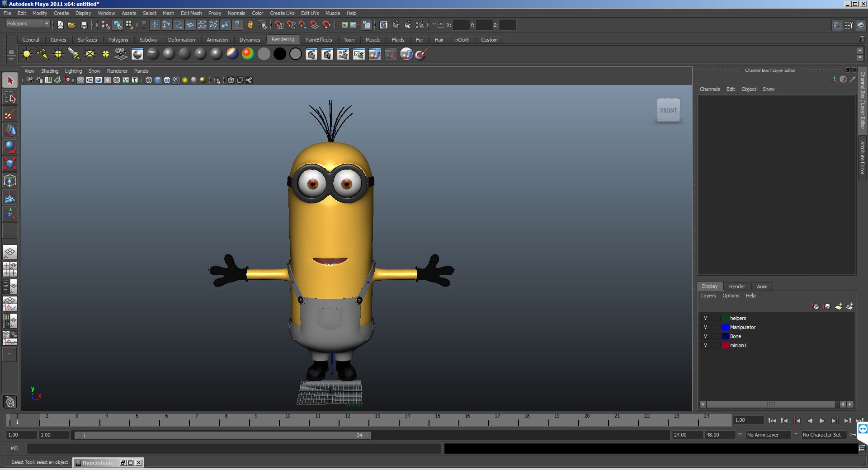This screenshot has width=868, height=470.
Task: Enable Snap to Curves magnet icon
Action: tap(291, 25)
